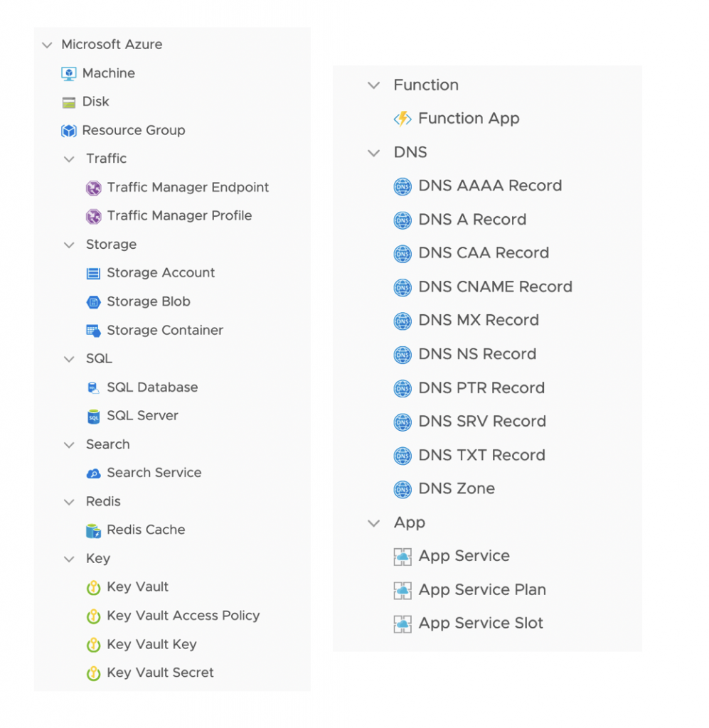The image size is (709, 728).
Task: Select the Redis Cache icon
Action: tap(93, 530)
